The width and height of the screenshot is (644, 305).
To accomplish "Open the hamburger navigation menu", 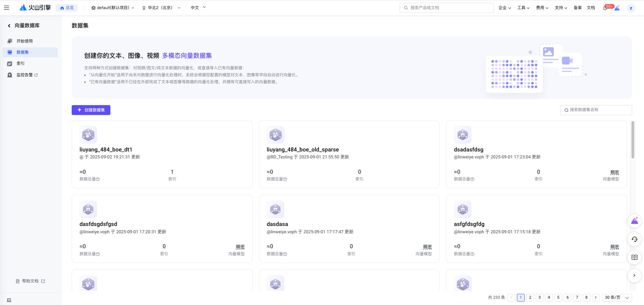I will [7, 8].
